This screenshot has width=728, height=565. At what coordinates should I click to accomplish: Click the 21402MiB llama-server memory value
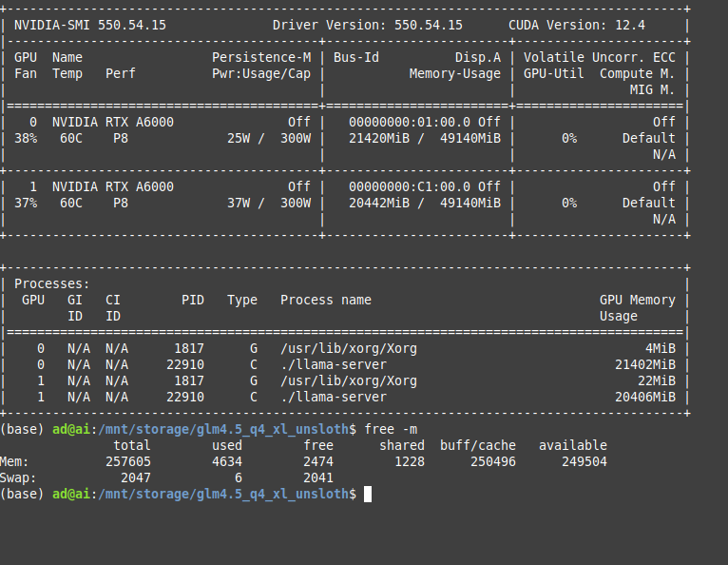(x=645, y=364)
